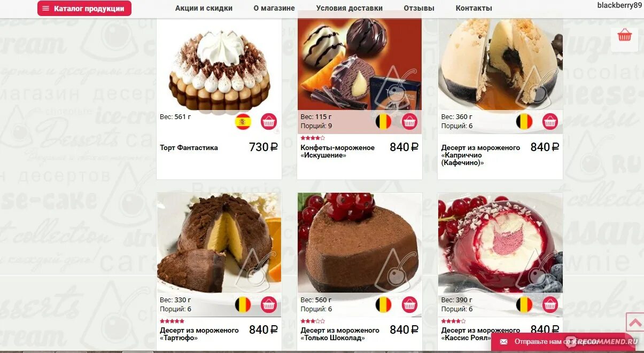
Task: Open the «Только Шоколад» product image
Action: pyautogui.click(x=360, y=242)
